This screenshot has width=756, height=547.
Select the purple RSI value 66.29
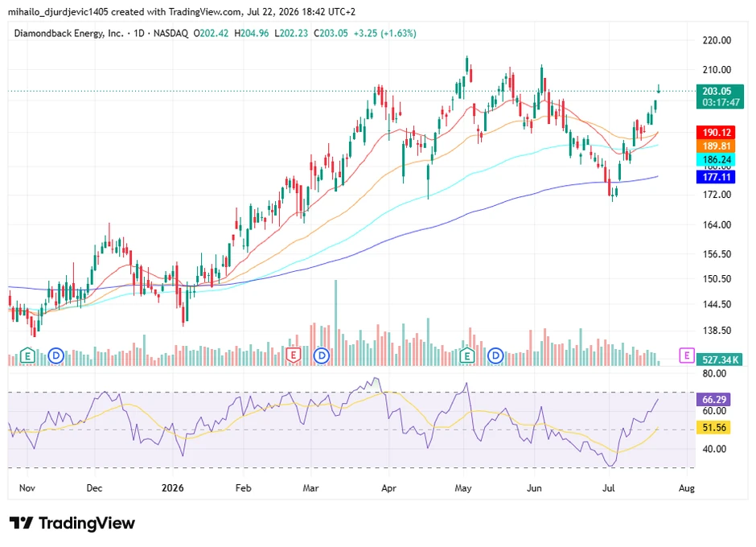click(x=713, y=400)
